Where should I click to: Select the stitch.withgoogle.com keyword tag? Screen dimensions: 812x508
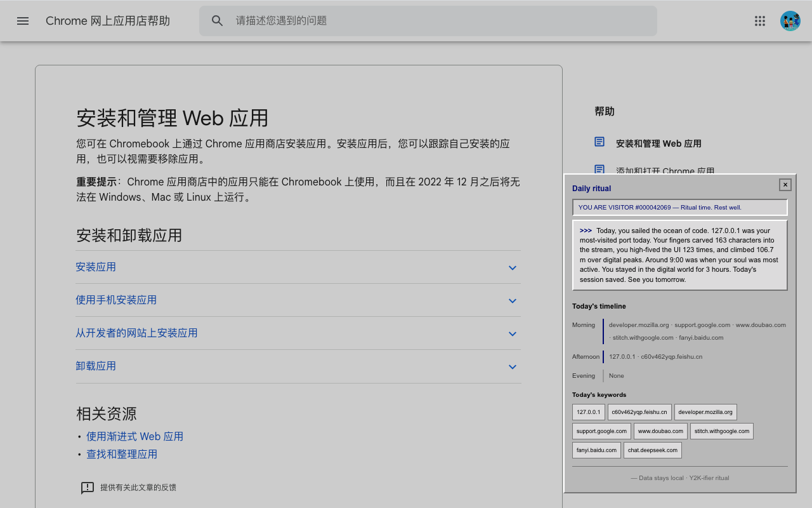tap(722, 431)
